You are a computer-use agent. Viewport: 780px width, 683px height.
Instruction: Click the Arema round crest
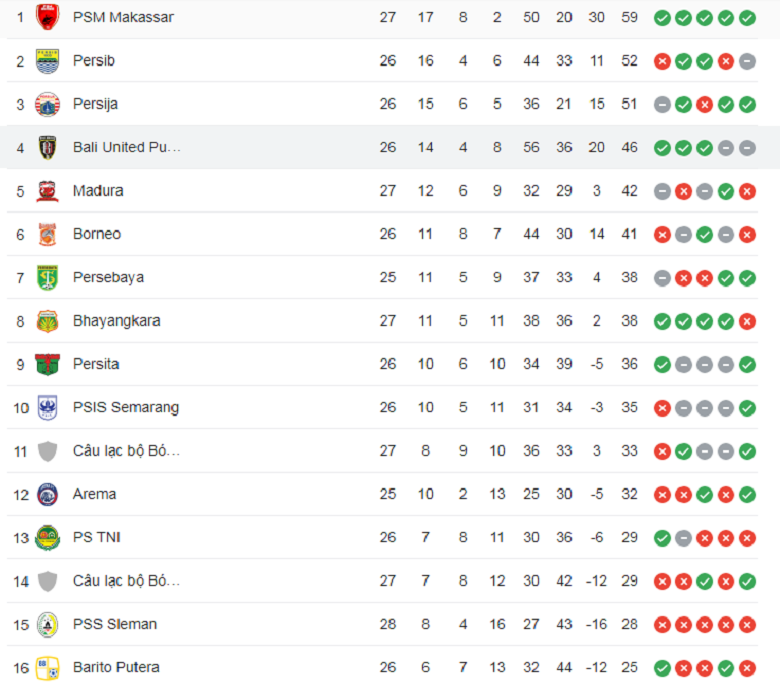47,494
